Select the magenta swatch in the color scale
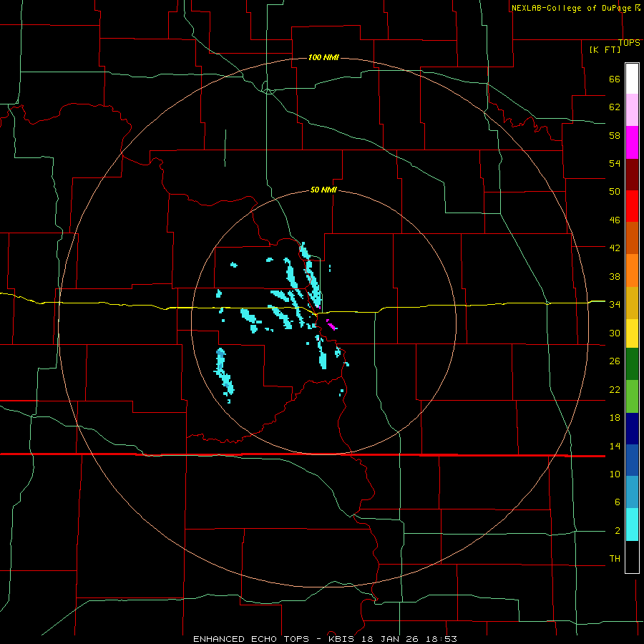The width and height of the screenshot is (644, 644). click(632, 142)
